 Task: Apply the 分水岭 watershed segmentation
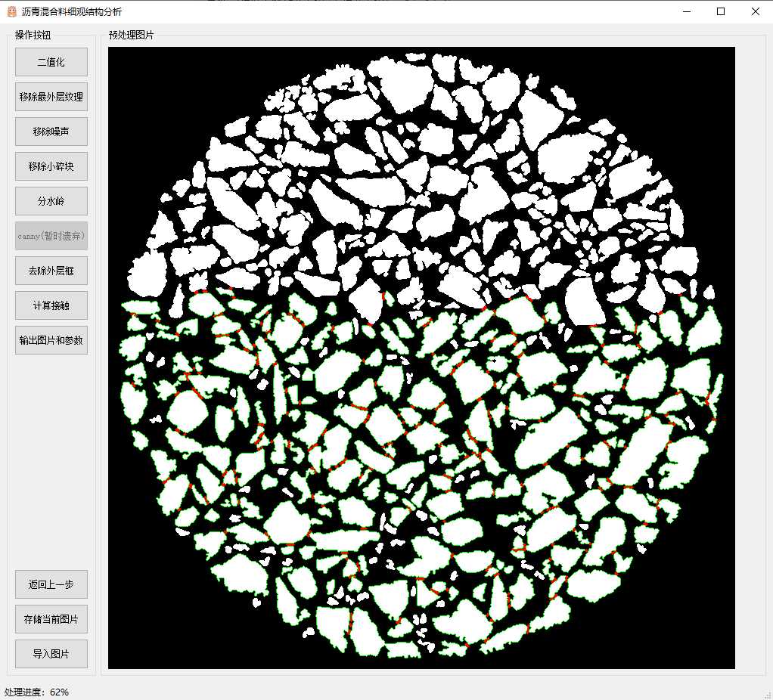point(51,201)
